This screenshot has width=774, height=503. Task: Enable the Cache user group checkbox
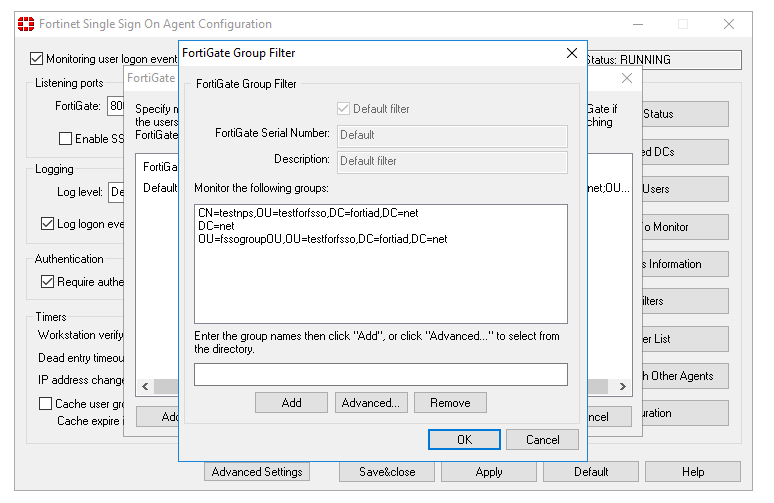pos(45,404)
